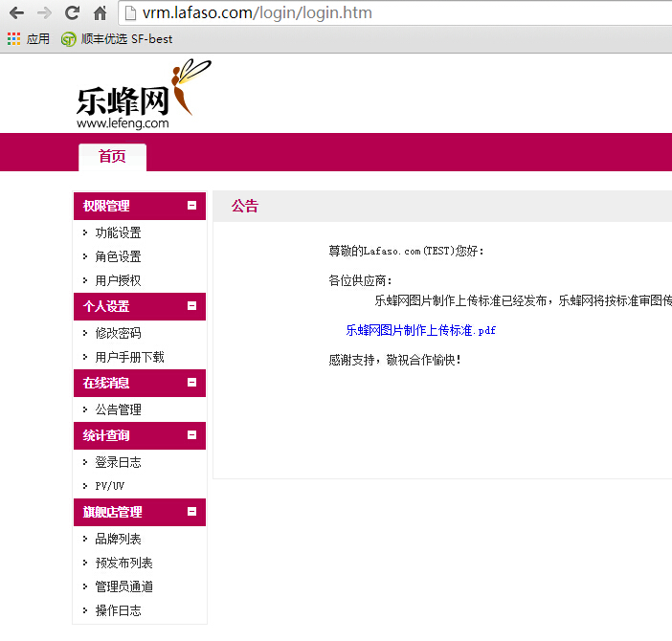Switch to the 首页 tab
672x641 pixels.
[112, 157]
